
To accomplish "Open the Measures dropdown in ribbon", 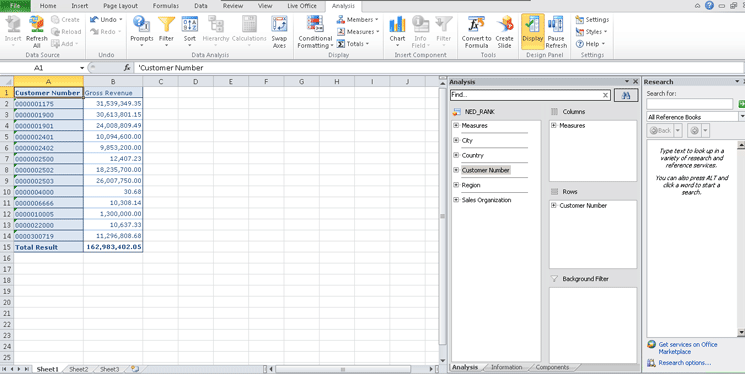I will click(x=358, y=31).
